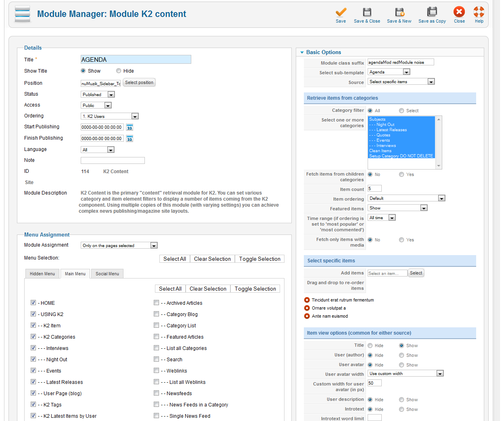Collapse the Basic Options panel
Image resolution: width=504 pixels, height=421 pixels.
coord(302,52)
